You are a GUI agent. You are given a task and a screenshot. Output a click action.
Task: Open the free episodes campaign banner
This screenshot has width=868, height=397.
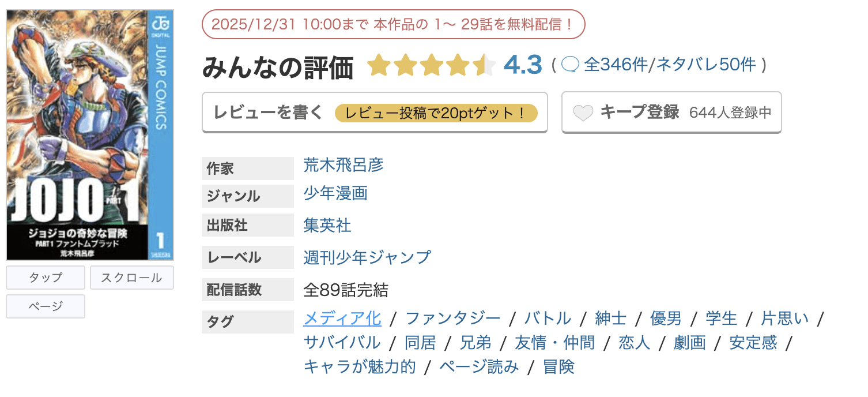click(x=393, y=24)
